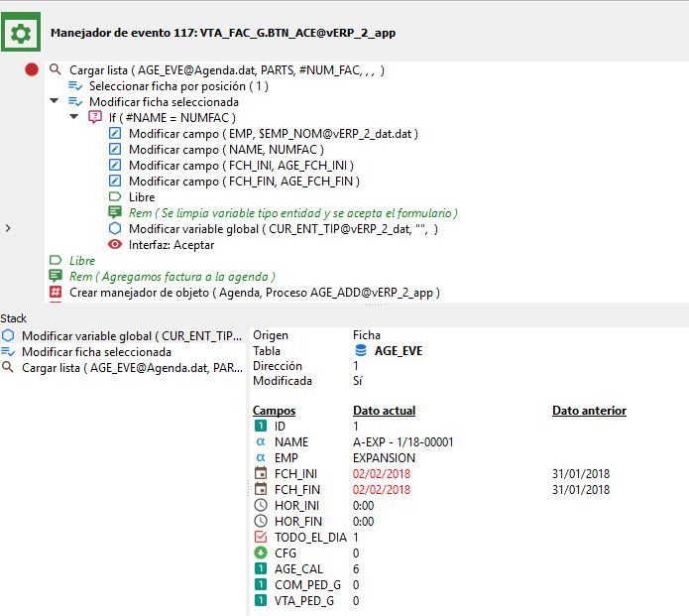Viewport: 689px width, 616px height.
Task: Click the Campos column header
Action: tap(274, 411)
